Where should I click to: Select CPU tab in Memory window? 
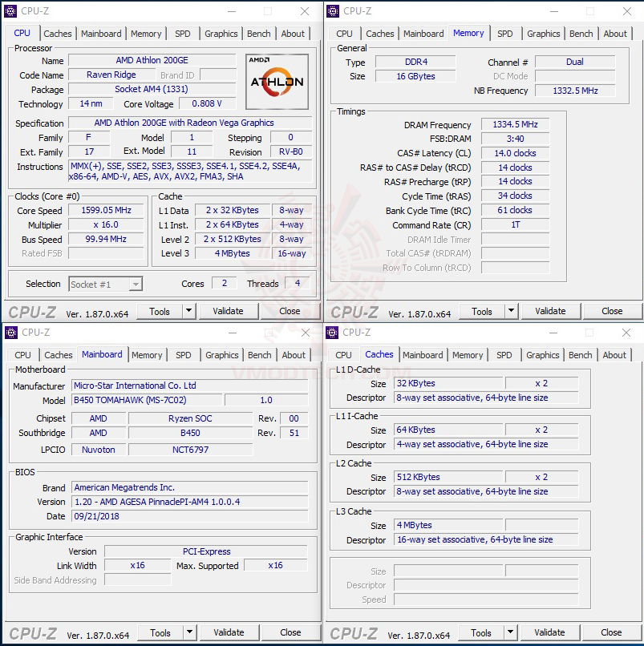[x=344, y=34]
